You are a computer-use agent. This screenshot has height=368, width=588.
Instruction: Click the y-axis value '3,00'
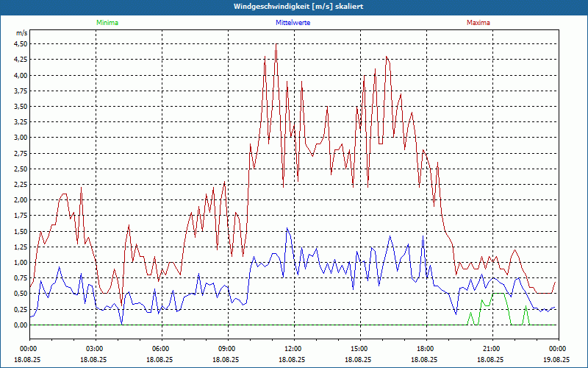21,138
